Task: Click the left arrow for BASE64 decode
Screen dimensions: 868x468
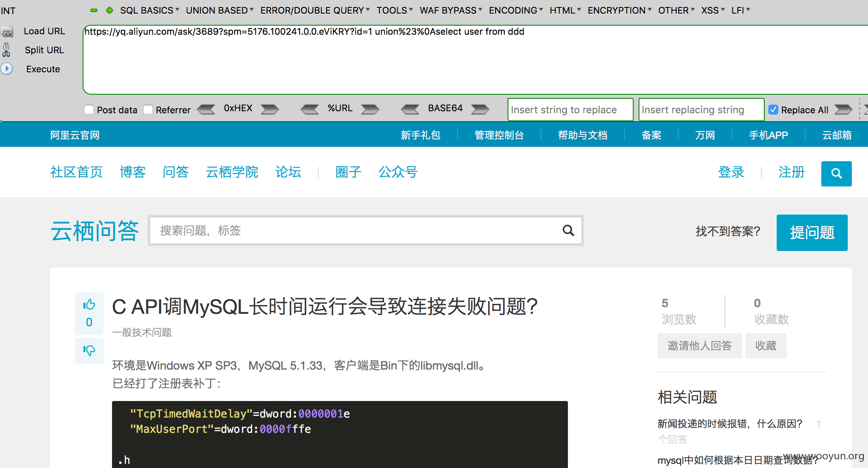Action: 410,109
